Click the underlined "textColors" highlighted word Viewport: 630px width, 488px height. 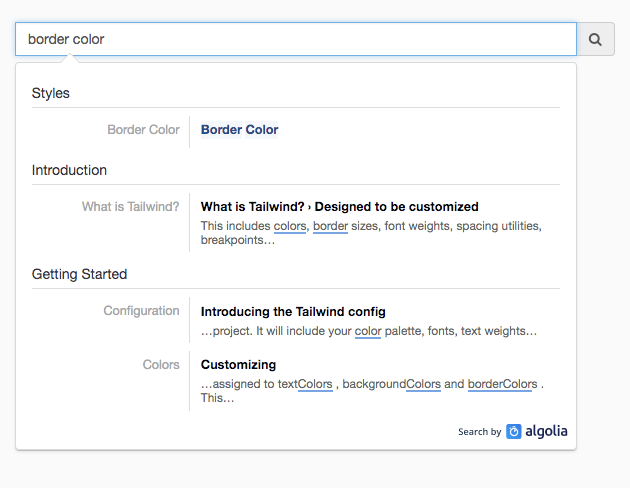pyautogui.click(x=302, y=384)
